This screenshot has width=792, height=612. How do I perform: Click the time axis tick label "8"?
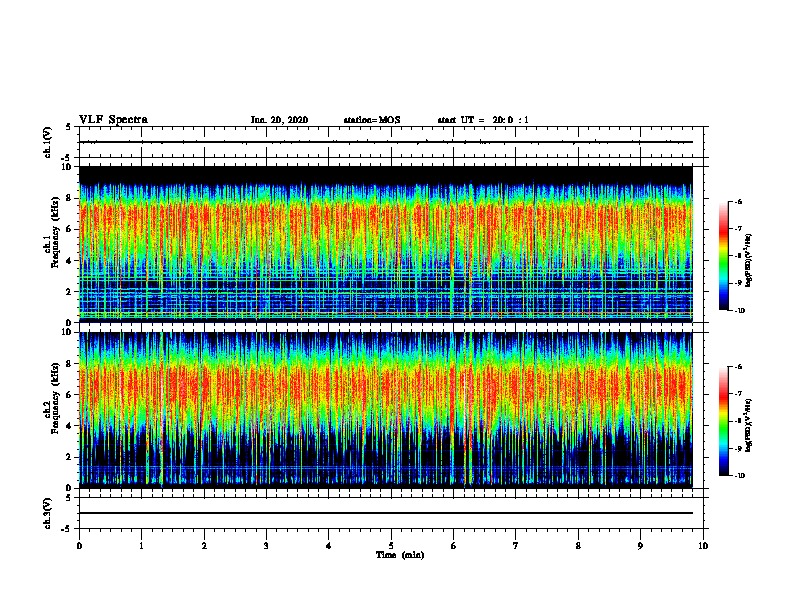click(x=578, y=546)
